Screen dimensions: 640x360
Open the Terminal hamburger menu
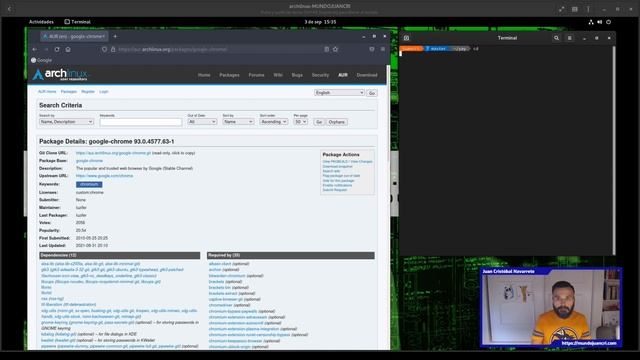tap(569, 38)
